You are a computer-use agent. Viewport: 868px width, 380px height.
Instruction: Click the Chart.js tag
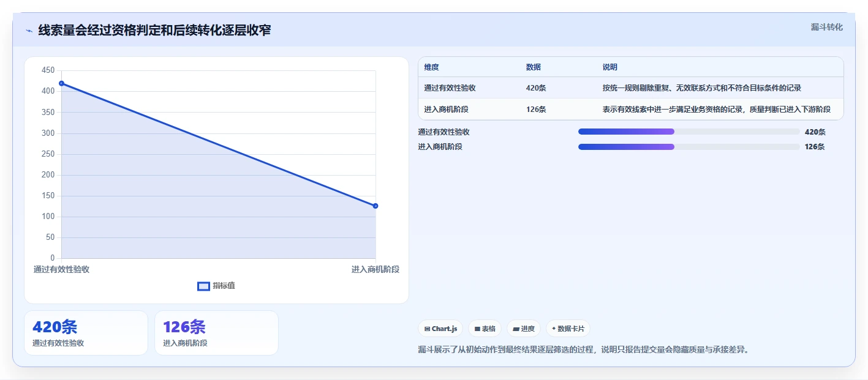(440, 329)
